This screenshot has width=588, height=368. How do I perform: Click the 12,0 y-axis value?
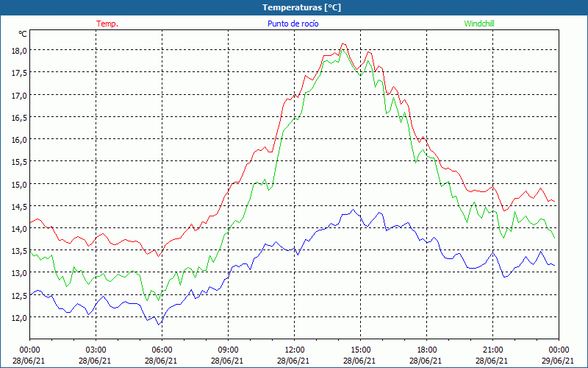(x=19, y=317)
